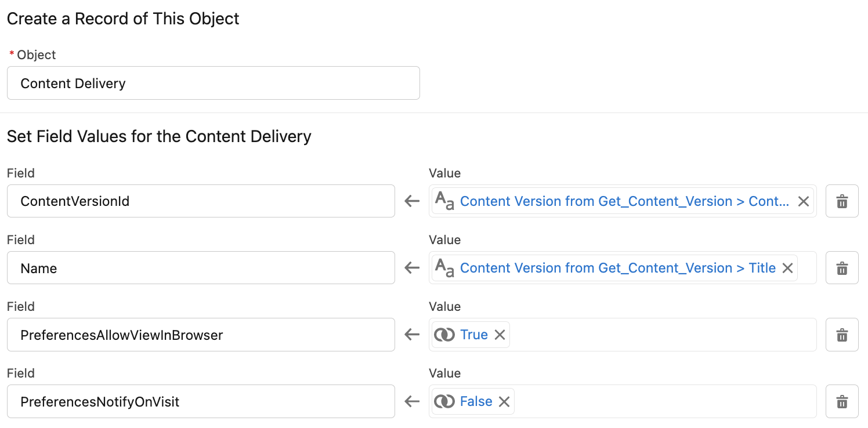Image resolution: width=868 pixels, height=428 pixels.
Task: Select the Content Version > Cont... value link
Action: point(624,201)
